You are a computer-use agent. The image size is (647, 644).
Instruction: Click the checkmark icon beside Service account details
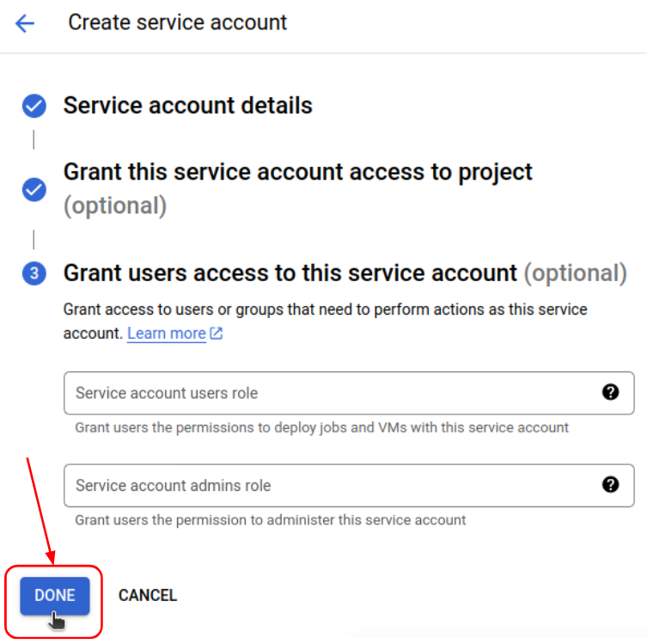point(34,106)
